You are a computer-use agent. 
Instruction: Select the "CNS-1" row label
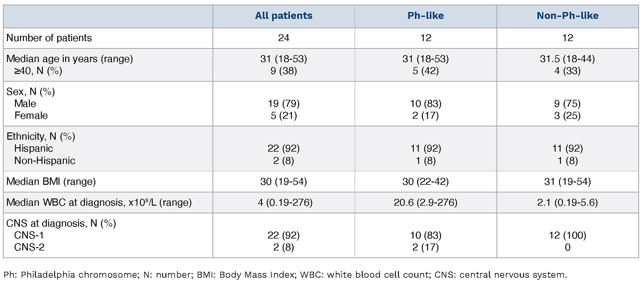tap(29, 235)
